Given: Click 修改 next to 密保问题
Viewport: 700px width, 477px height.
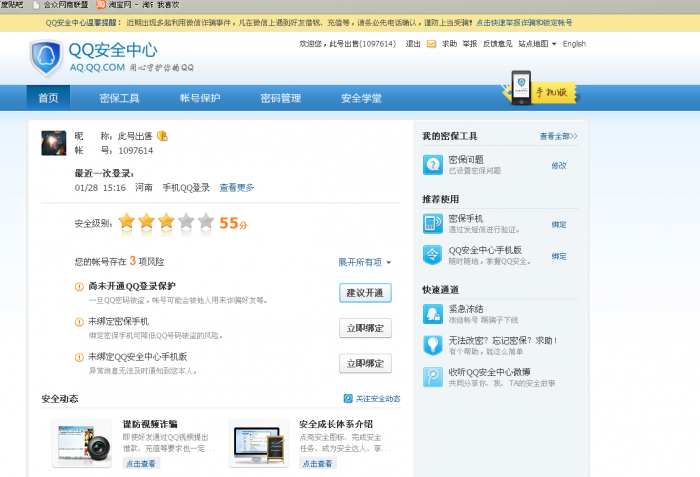Looking at the screenshot, I should click(x=559, y=166).
